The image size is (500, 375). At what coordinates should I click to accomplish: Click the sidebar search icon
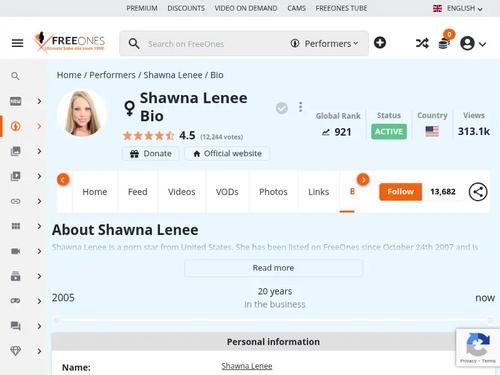[15, 76]
